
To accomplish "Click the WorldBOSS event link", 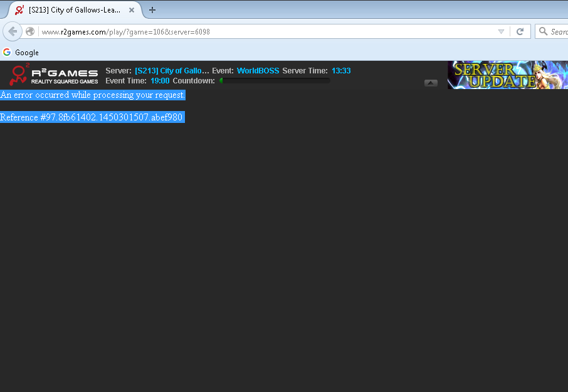I will pyautogui.click(x=258, y=71).
